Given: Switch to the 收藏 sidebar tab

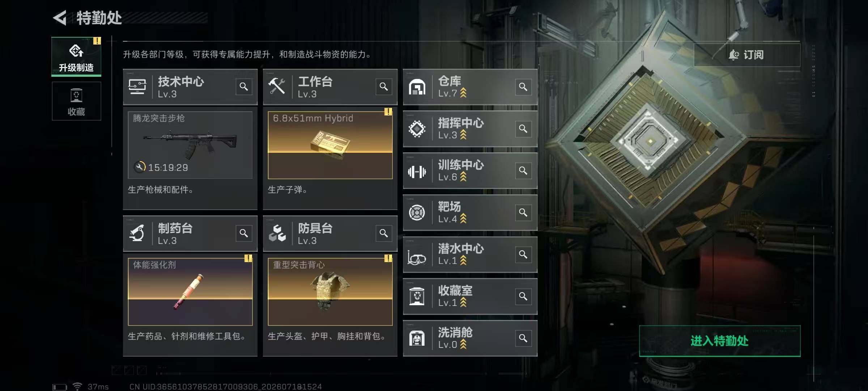Looking at the screenshot, I should pos(76,101).
